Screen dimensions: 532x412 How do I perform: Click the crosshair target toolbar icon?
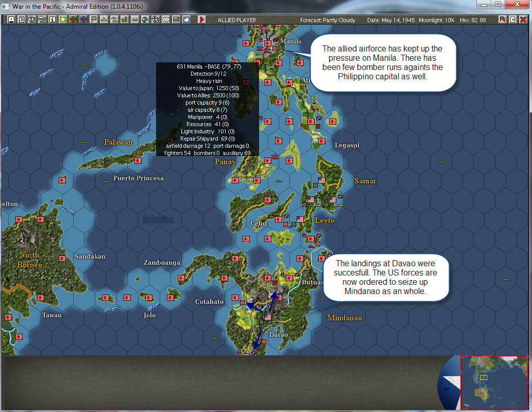[x=156, y=20]
